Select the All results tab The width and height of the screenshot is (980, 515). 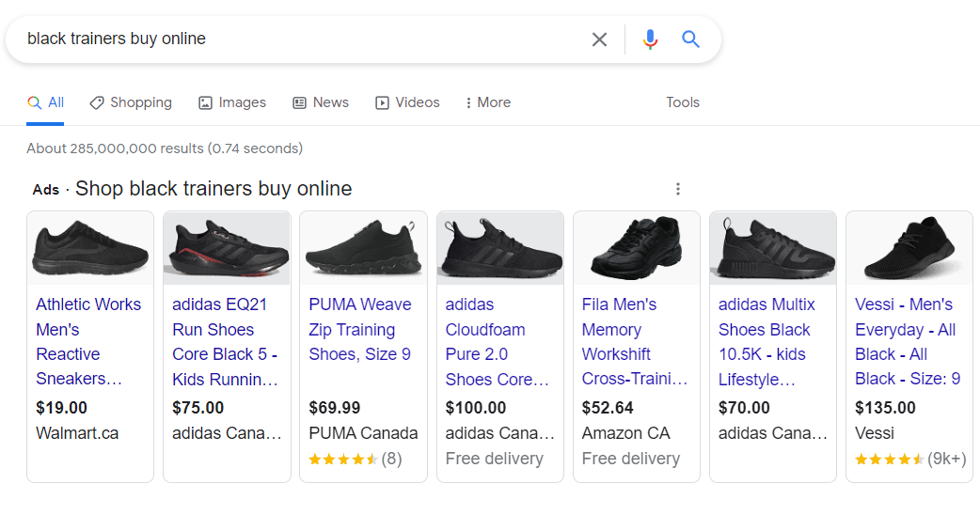45,102
